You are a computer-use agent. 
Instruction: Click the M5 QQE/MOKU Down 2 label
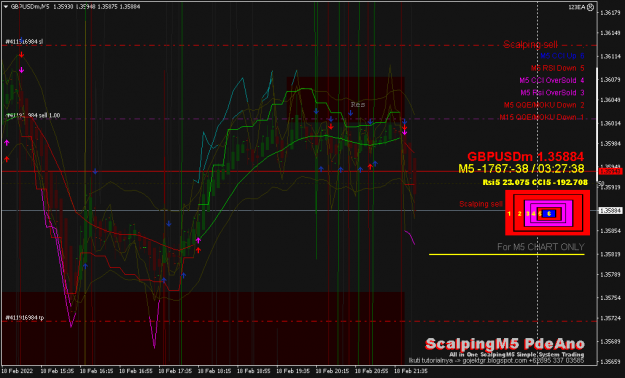point(544,105)
